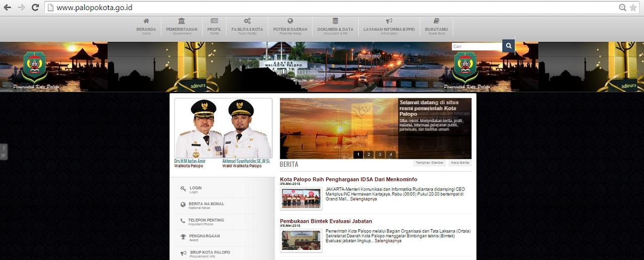Open the Pembukaan Bimtek article thumbnail
This screenshot has width=644, height=260.
click(301, 240)
